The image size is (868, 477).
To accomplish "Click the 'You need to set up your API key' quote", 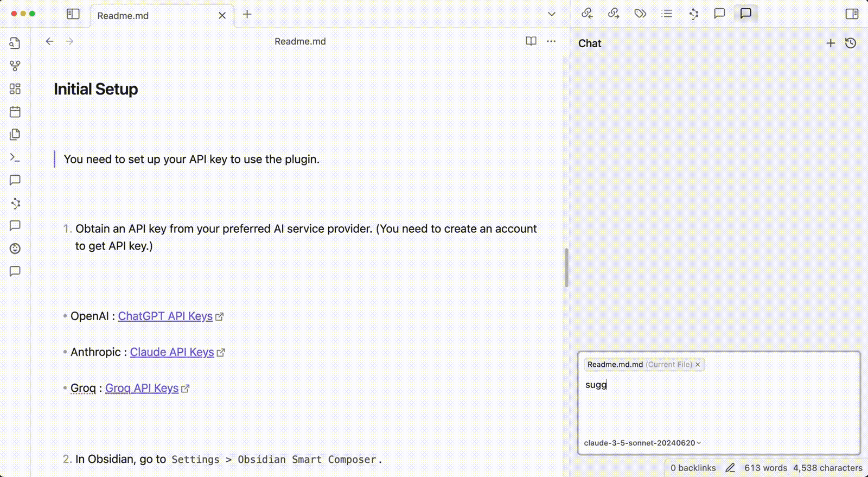I will coord(192,159).
